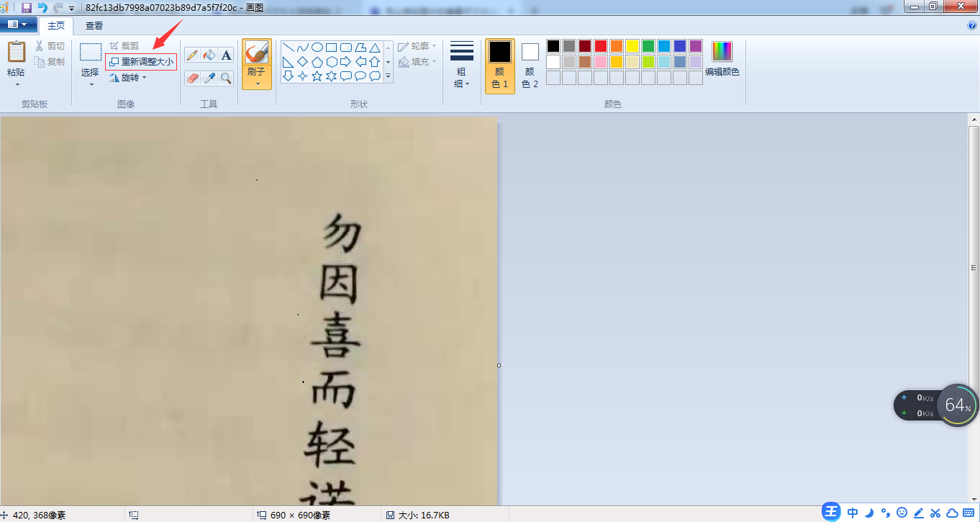Click the Copy (复制) button
Viewport: 980px width, 522px height.
(50, 62)
